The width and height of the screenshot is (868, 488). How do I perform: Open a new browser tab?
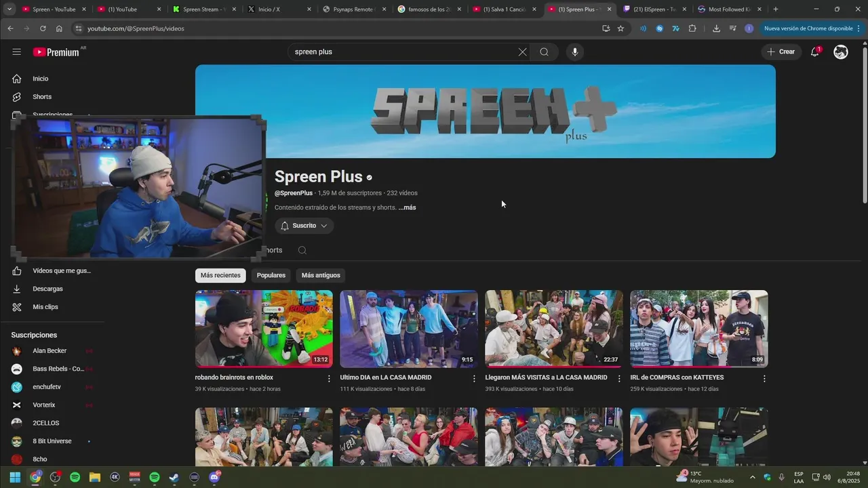pyautogui.click(x=776, y=9)
